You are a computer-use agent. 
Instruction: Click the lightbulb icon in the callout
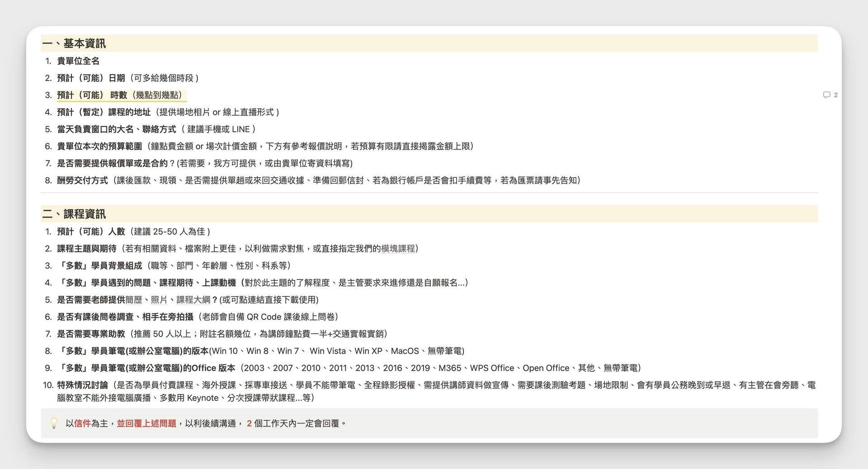(x=54, y=423)
